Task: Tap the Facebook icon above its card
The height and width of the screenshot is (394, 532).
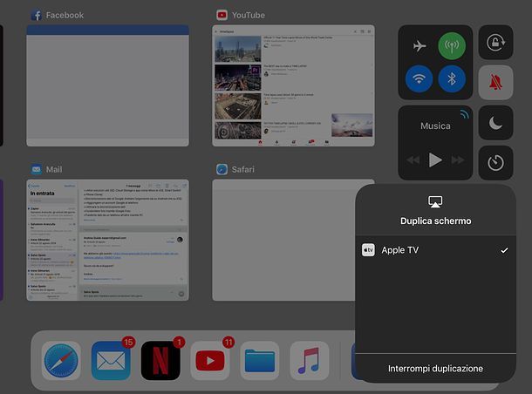Action: pos(37,15)
